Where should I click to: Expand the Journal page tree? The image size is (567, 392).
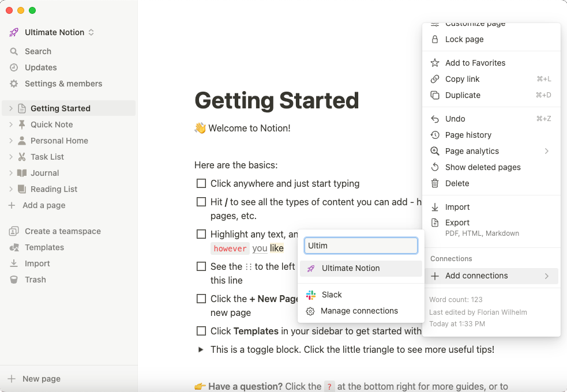pyautogui.click(x=11, y=173)
